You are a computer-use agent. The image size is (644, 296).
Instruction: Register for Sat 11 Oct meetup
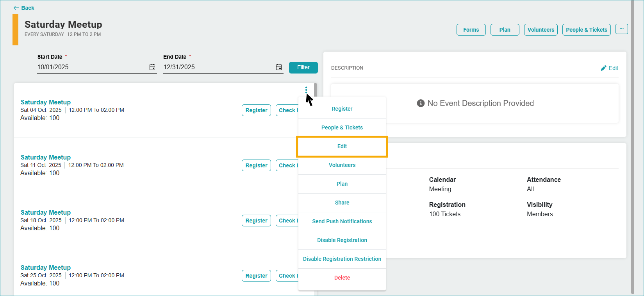[256, 165]
